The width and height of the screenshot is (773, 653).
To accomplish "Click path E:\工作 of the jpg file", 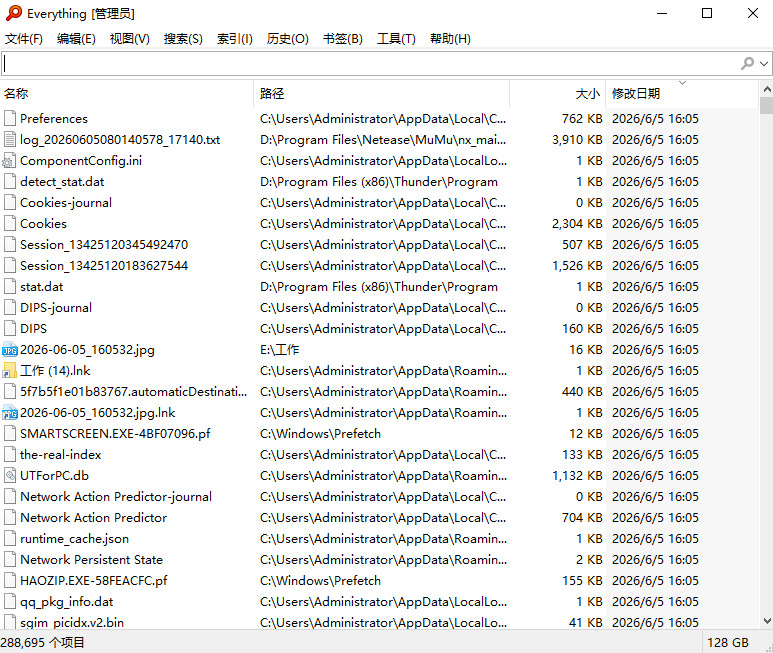I will [x=280, y=349].
